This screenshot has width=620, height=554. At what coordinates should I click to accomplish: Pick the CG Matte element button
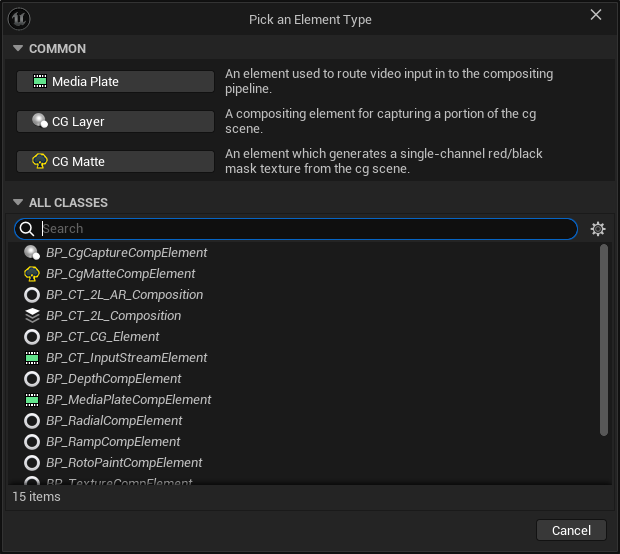pyautogui.click(x=115, y=162)
